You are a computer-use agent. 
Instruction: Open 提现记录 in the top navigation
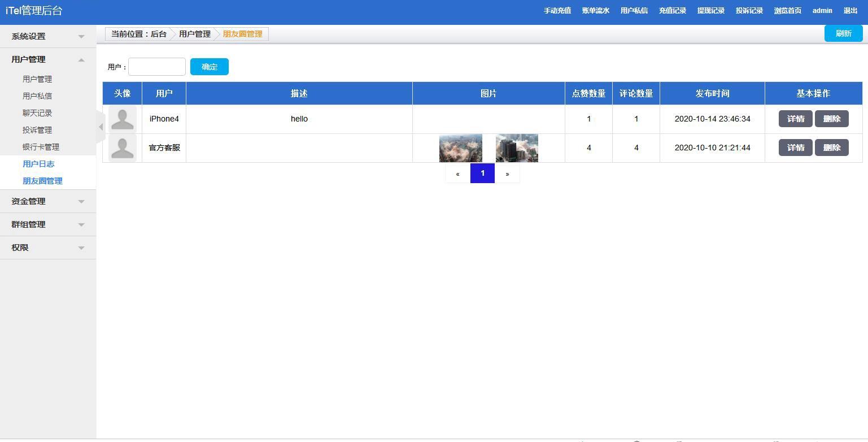point(711,11)
